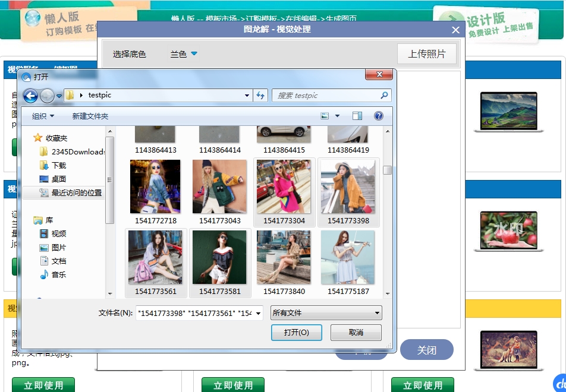Screen dimensions: 566x392
Task: Select the image thumbnail 1541773043
Action: [x=219, y=187]
